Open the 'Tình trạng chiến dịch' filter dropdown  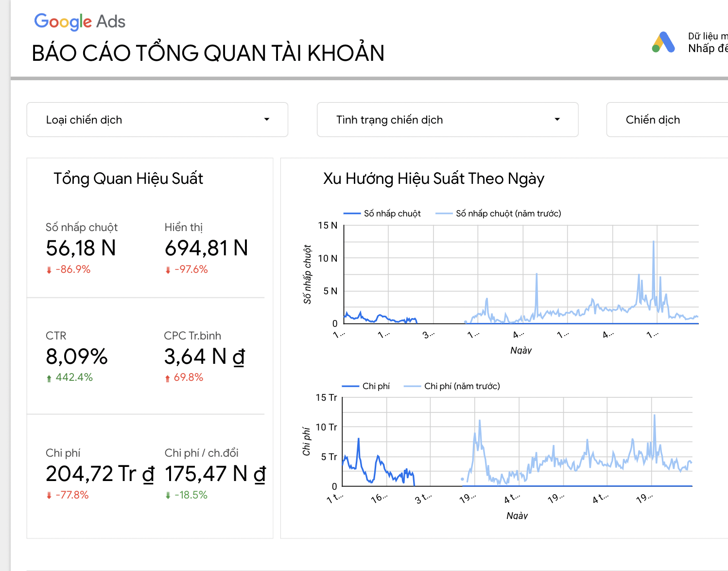tap(447, 120)
